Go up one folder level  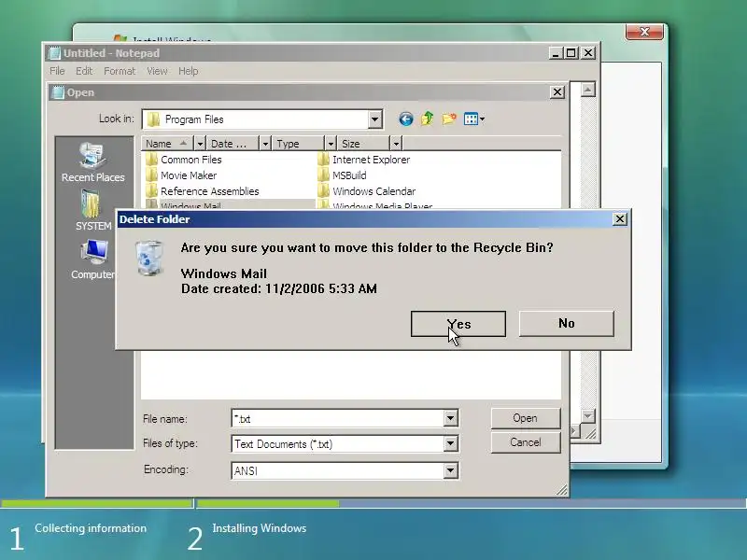pos(428,119)
